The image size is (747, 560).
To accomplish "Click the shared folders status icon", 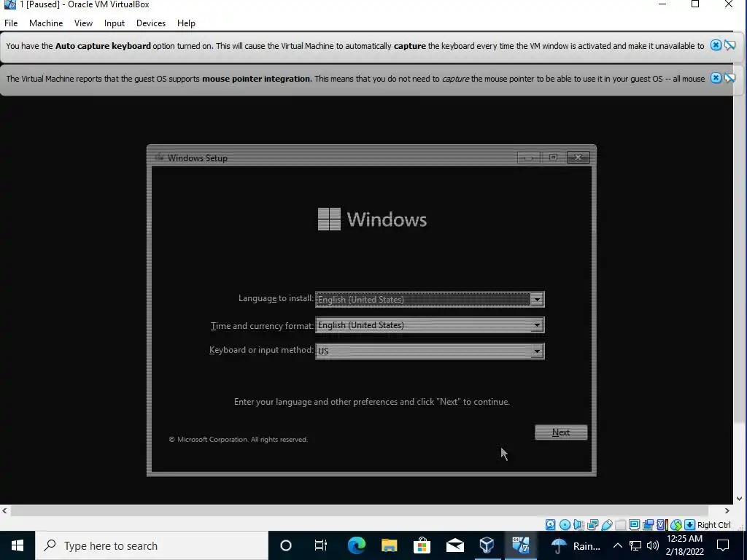I will click(620, 525).
